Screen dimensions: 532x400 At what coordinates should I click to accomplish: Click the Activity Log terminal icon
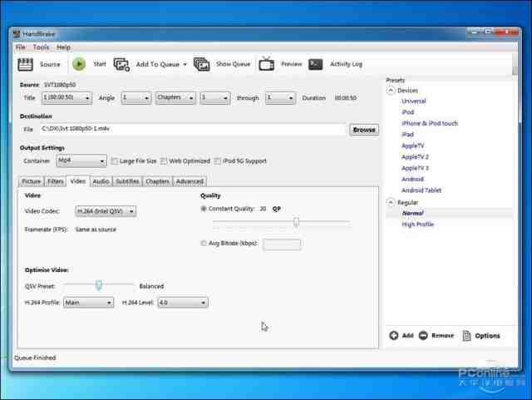click(316, 64)
